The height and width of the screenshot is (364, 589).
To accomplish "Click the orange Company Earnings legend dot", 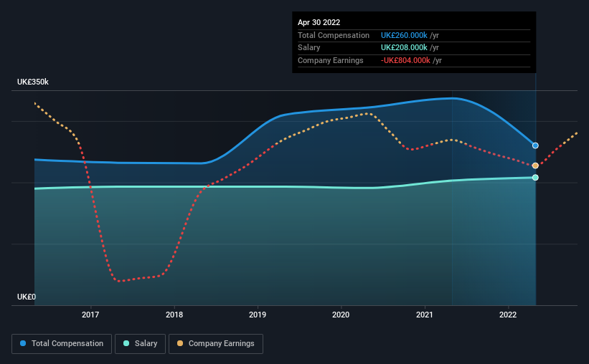I will [180, 343].
